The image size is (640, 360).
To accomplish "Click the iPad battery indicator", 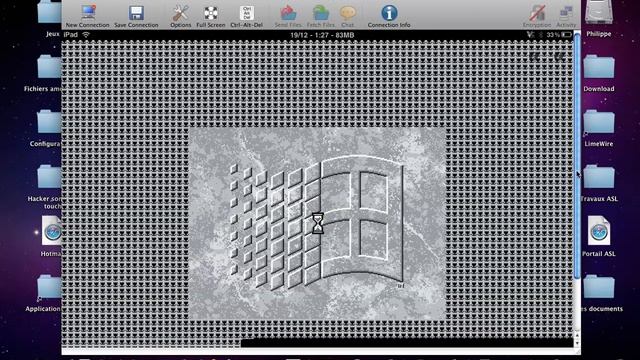I will pos(567,35).
